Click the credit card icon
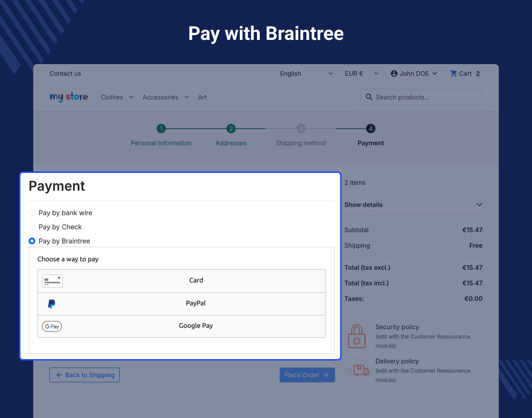 click(x=52, y=281)
